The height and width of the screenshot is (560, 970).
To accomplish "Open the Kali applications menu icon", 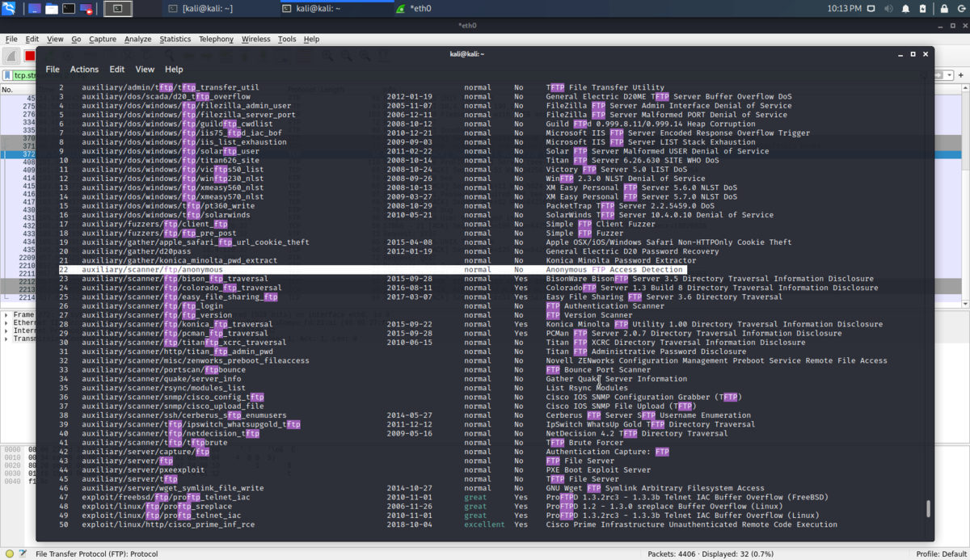I will pos(9,9).
